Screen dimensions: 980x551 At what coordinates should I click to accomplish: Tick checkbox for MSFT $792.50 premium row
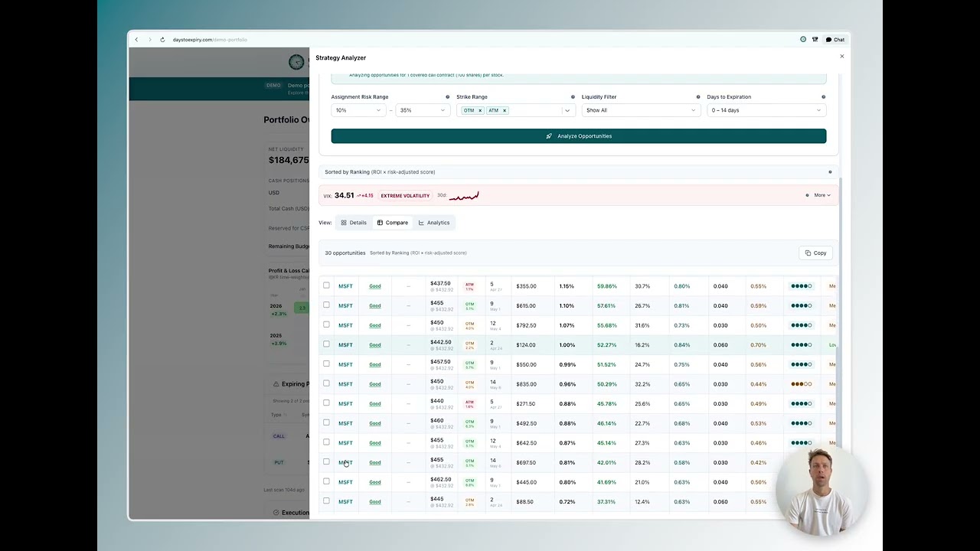click(326, 324)
